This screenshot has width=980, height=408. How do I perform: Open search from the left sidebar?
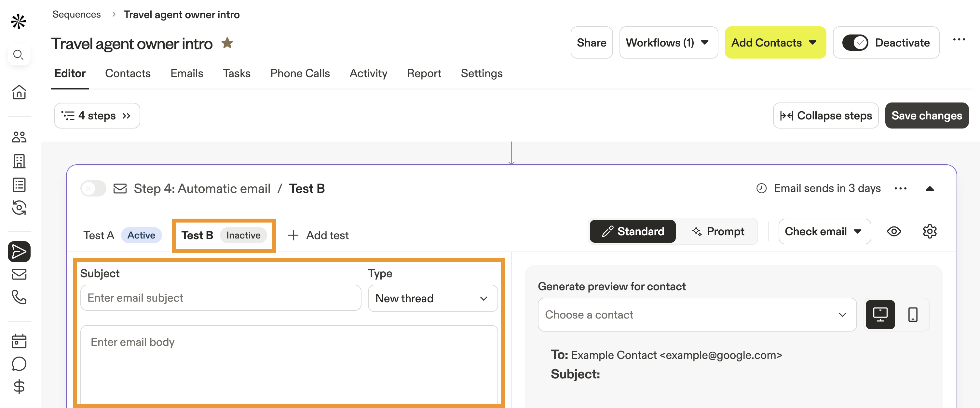[19, 55]
